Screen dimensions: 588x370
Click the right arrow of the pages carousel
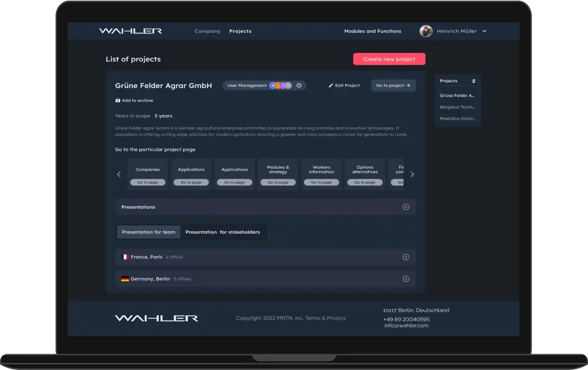pos(412,174)
